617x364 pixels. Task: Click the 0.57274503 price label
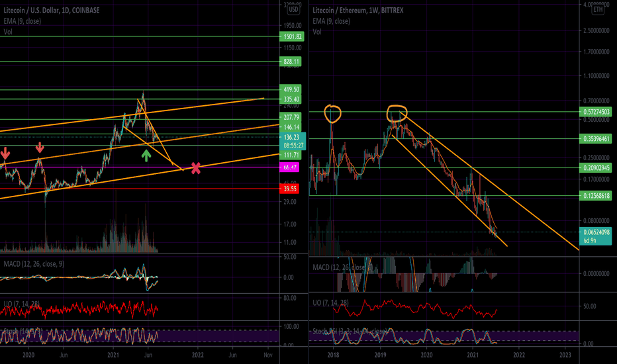596,112
